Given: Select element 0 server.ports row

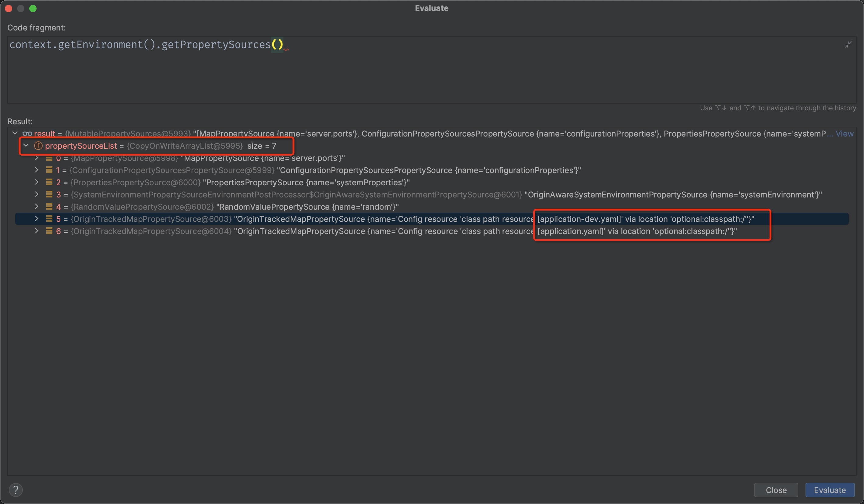Looking at the screenshot, I should [206, 158].
